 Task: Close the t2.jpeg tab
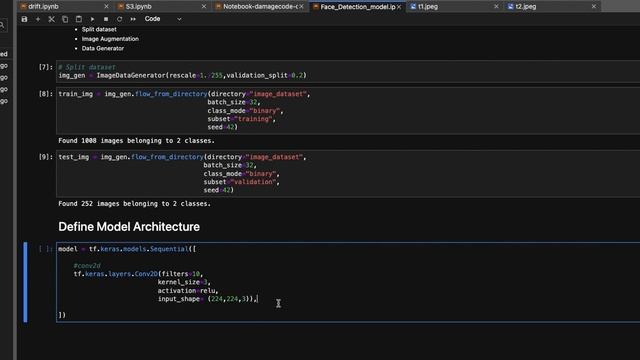[594, 7]
